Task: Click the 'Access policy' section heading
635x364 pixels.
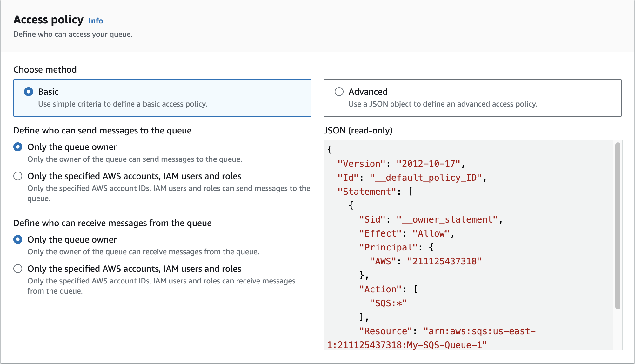Action: click(48, 20)
